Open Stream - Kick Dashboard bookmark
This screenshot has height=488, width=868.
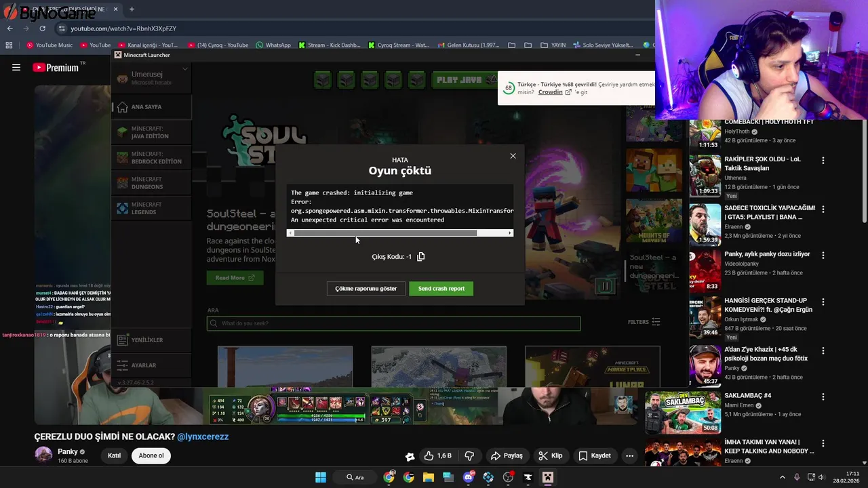pos(330,45)
